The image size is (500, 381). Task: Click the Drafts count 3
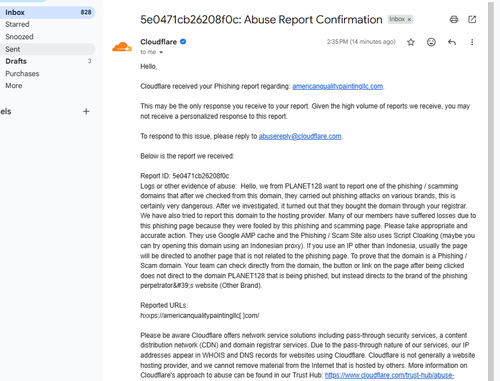pos(89,61)
